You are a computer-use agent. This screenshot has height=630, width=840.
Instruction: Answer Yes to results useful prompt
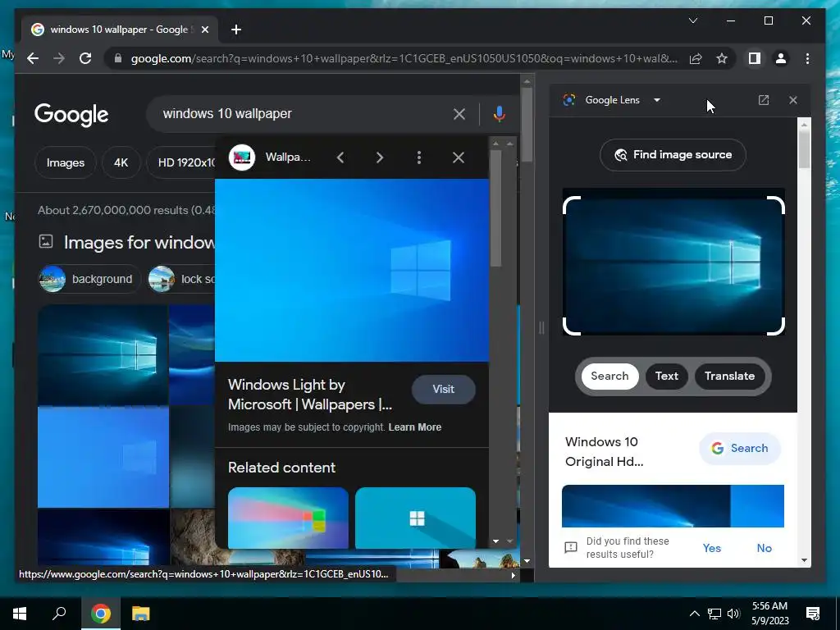711,548
